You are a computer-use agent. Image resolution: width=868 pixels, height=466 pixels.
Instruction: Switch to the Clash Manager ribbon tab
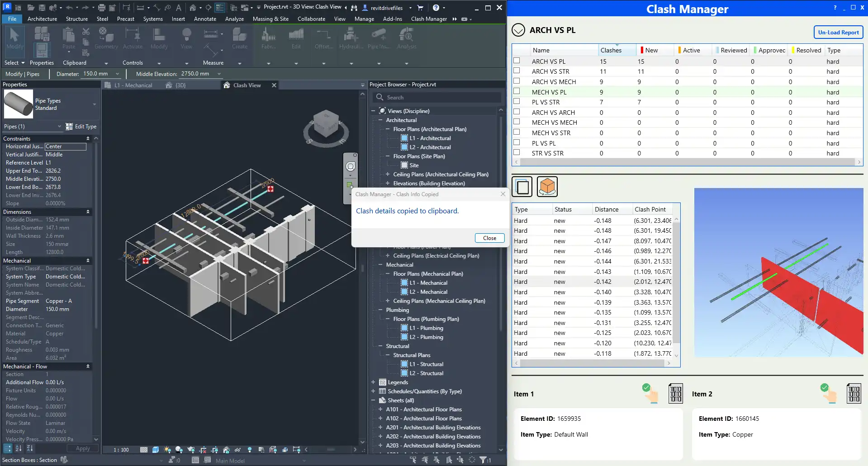pyautogui.click(x=428, y=19)
